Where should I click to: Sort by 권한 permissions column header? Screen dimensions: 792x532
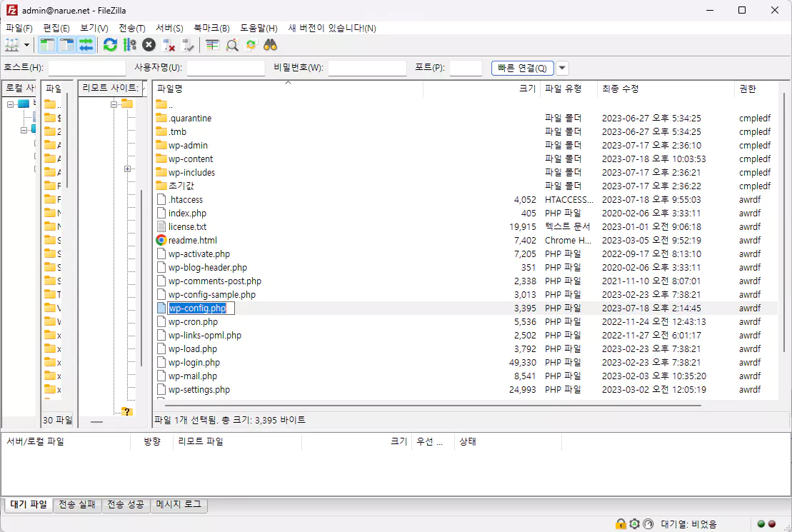(756, 89)
